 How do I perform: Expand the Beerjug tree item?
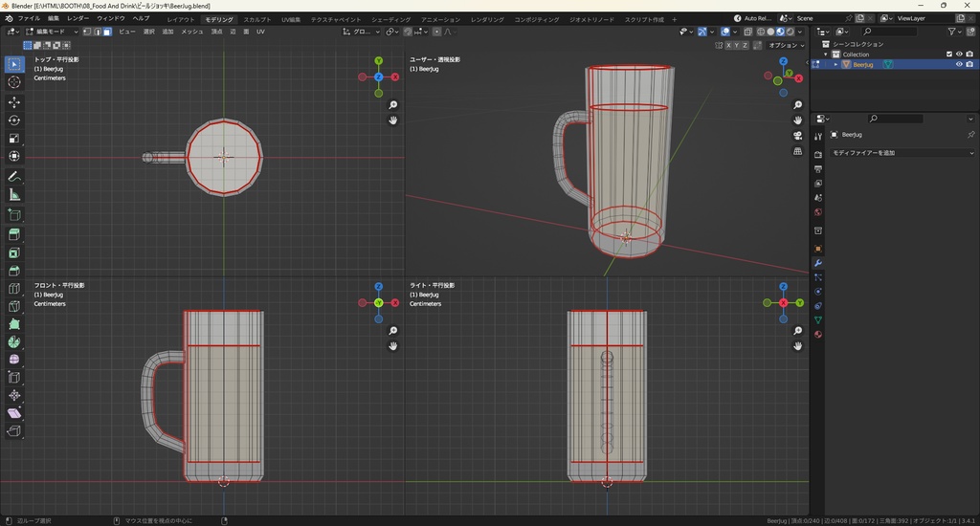835,64
